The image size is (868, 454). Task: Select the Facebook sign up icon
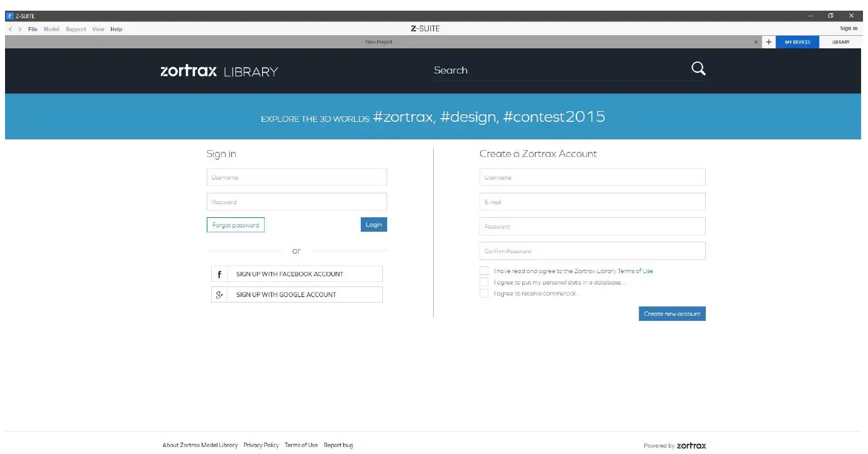click(219, 274)
